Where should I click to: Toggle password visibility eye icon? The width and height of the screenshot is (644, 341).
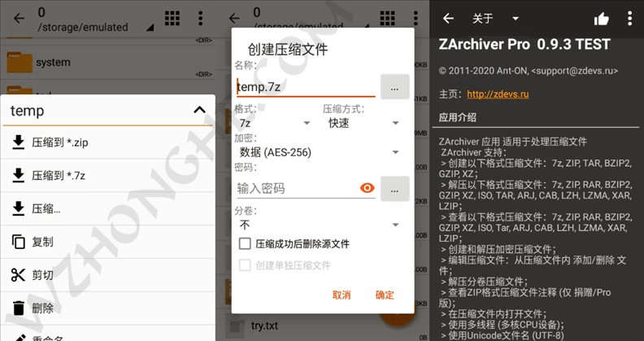point(367,188)
